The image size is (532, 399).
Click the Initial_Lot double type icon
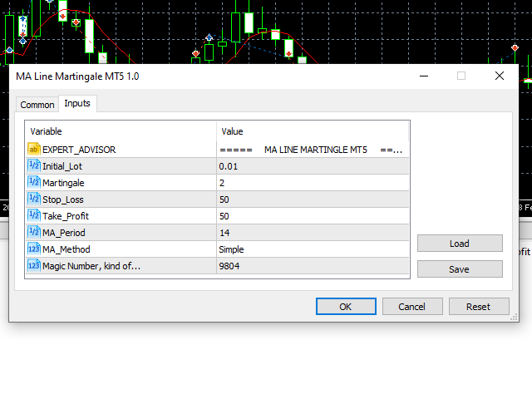[x=34, y=165]
